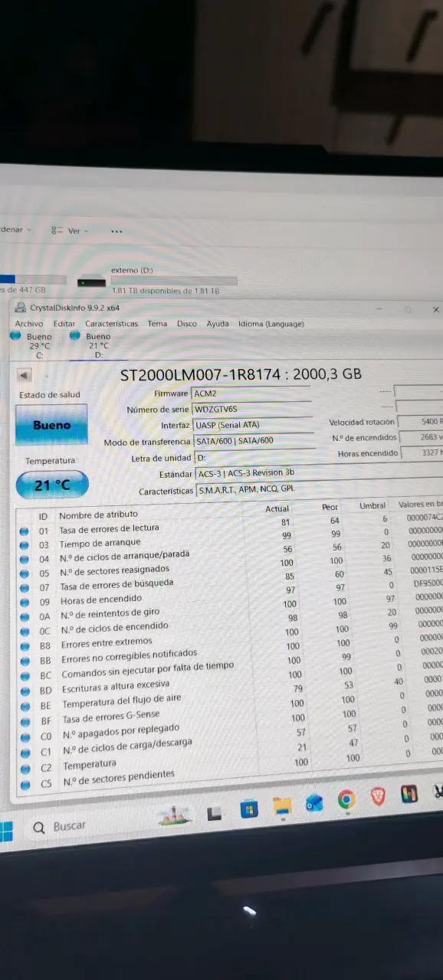
Task: Click the transfer mode field SATA/600
Action: pyautogui.click(x=254, y=441)
